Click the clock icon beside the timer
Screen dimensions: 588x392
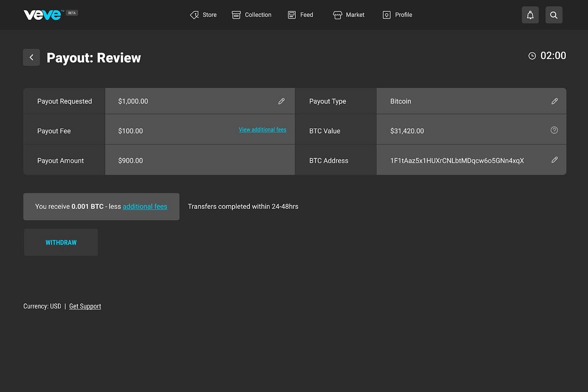tap(532, 56)
